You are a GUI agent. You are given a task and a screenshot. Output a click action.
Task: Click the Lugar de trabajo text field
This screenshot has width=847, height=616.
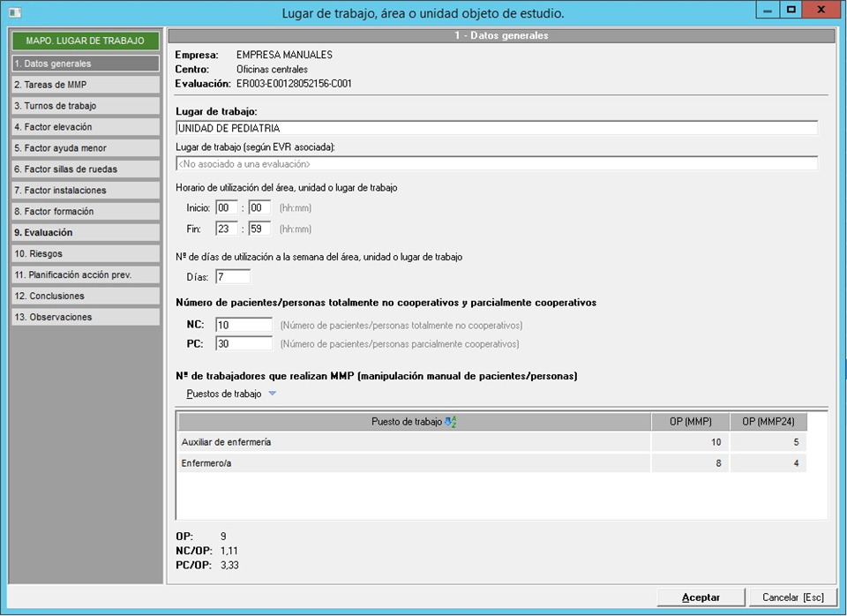(x=497, y=128)
